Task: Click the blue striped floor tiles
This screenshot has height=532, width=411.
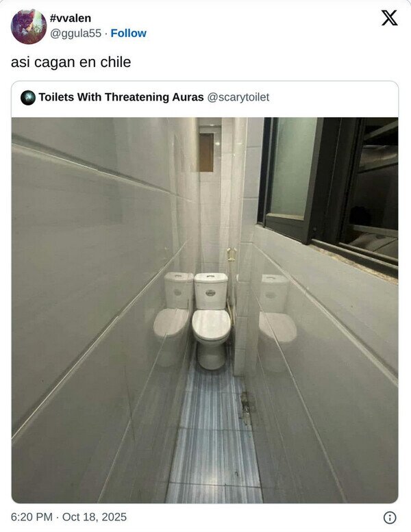Action: coord(214,438)
